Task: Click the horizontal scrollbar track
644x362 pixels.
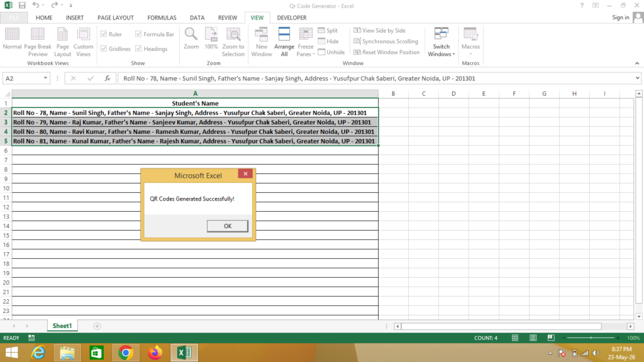Action: click(x=615, y=326)
